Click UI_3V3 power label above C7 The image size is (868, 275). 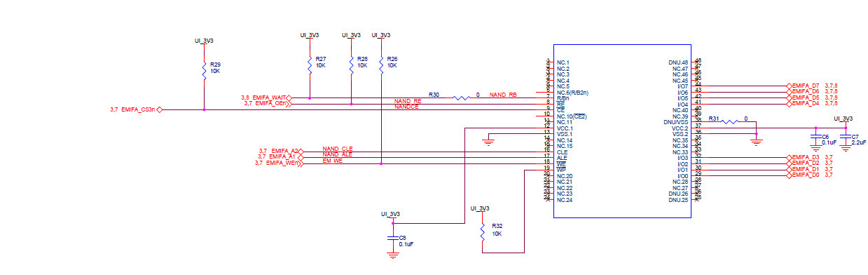coord(843,119)
